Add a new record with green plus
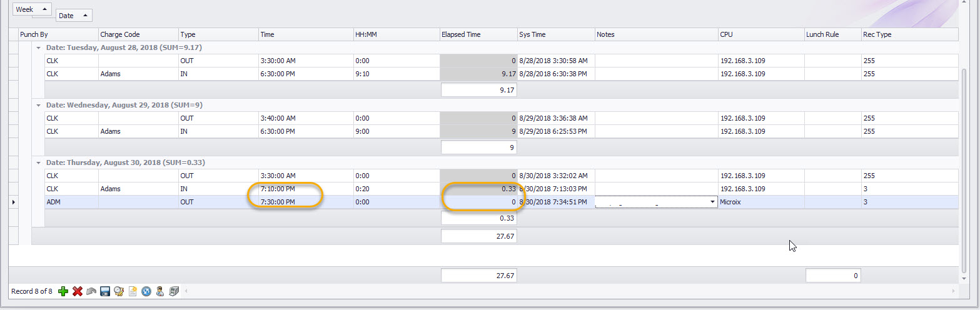This screenshot has height=310, width=980. 63,291
